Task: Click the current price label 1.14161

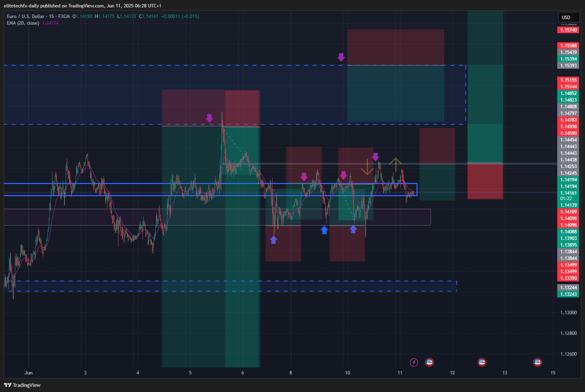Action: [x=568, y=193]
